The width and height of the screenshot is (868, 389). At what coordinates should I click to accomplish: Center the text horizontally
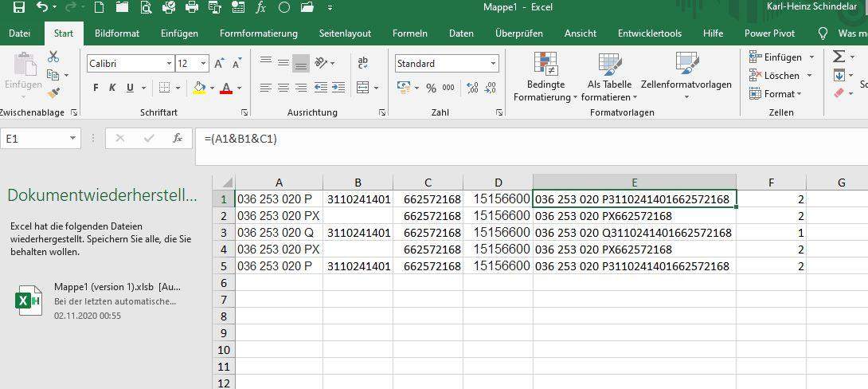(x=283, y=88)
